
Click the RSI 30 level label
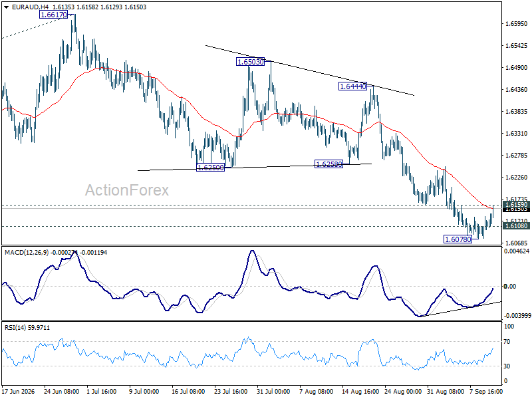point(507,366)
